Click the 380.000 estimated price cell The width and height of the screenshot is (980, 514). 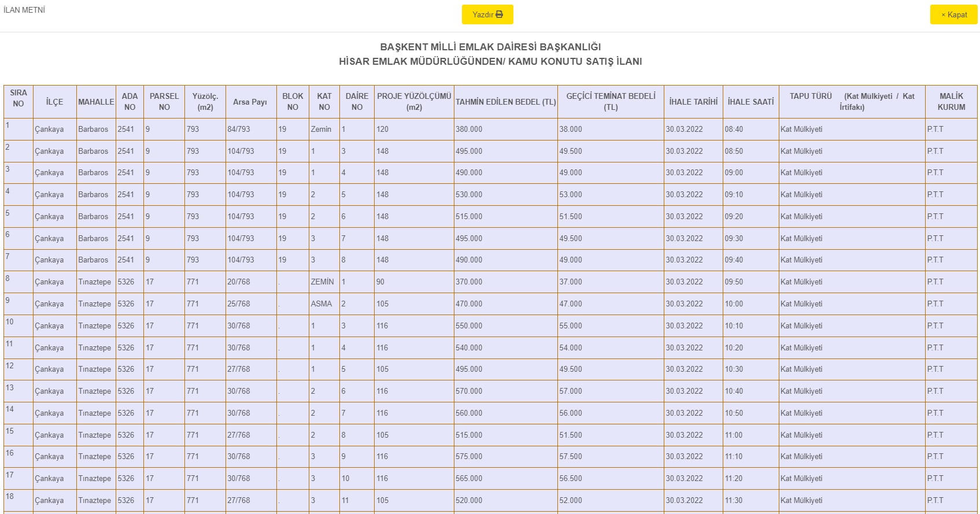tap(506, 129)
